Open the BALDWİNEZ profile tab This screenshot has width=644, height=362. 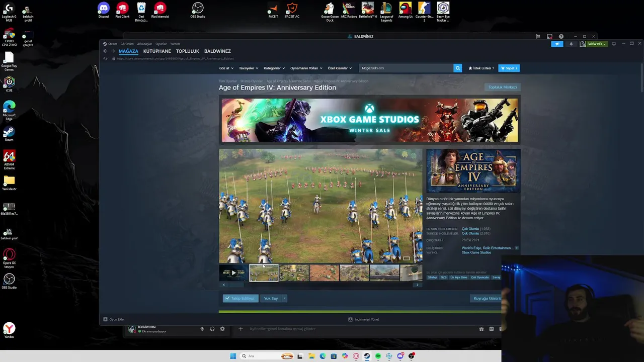[217, 51]
